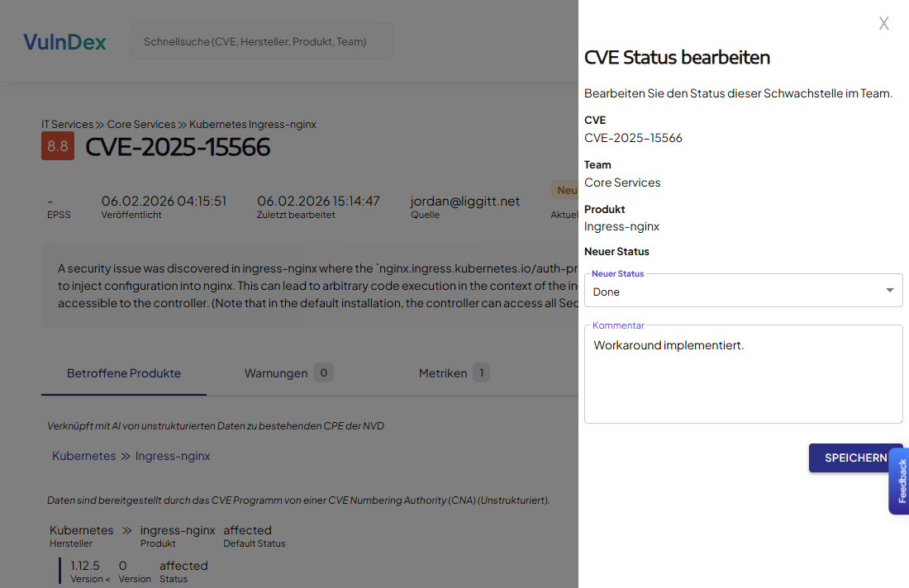The width and height of the screenshot is (909, 588).
Task: Open the Core Services breadcrumb
Action: click(x=140, y=124)
